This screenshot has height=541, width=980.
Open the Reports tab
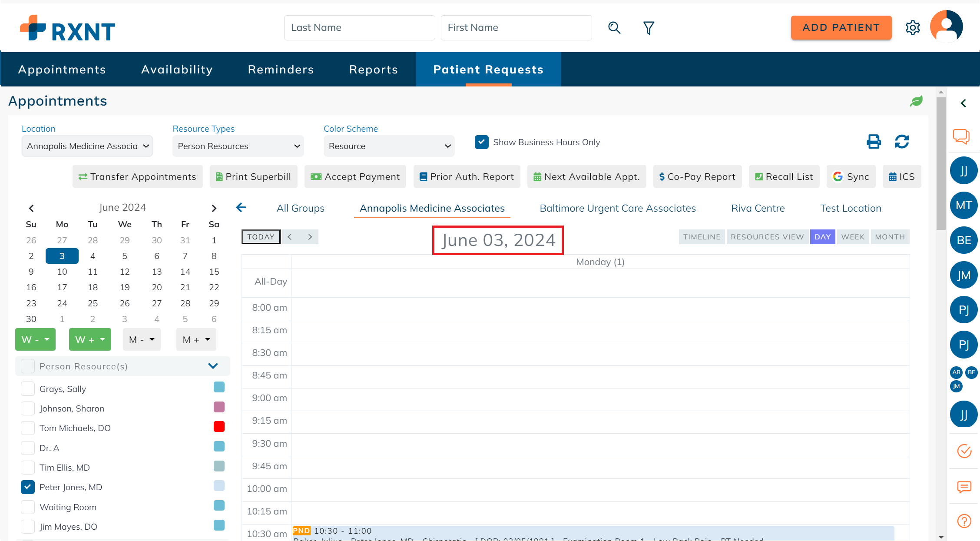[374, 70]
